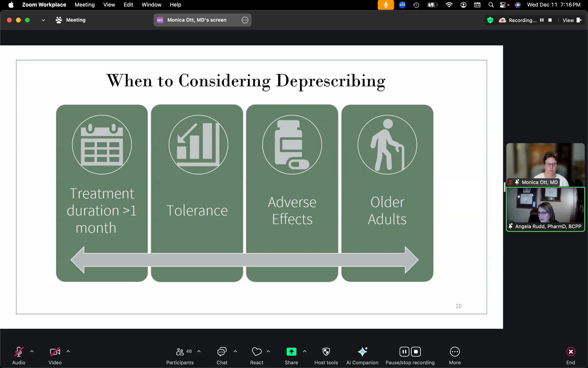Open the Chat panel
The width and height of the screenshot is (588, 368).
click(222, 352)
